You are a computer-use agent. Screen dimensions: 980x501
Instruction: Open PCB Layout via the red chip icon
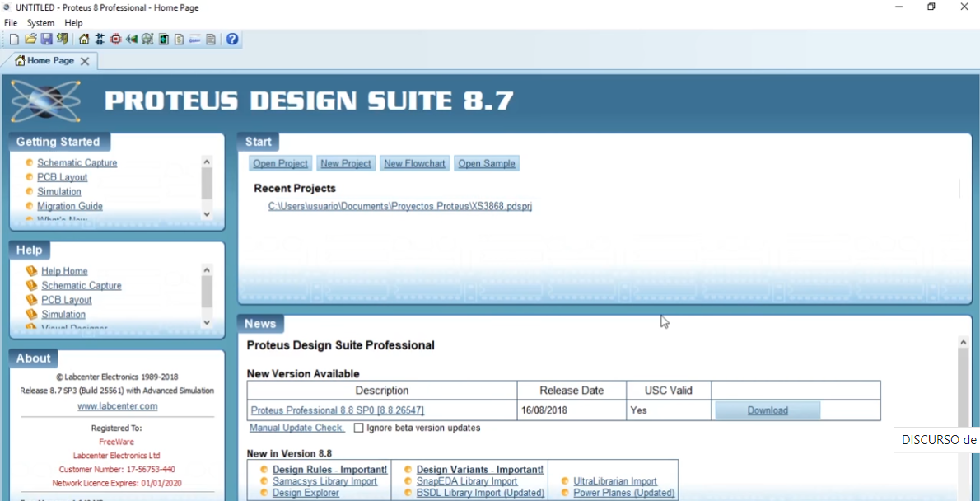pos(115,40)
